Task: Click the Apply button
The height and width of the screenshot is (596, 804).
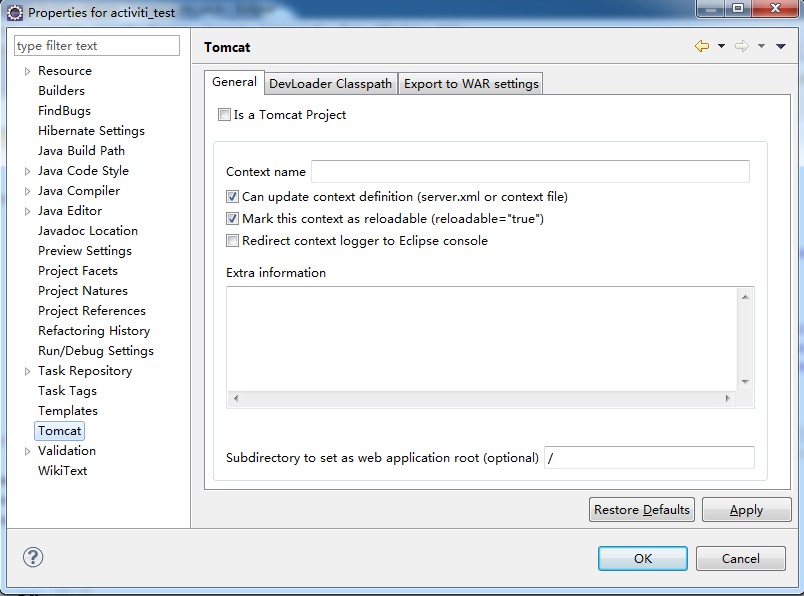Action: coord(747,510)
